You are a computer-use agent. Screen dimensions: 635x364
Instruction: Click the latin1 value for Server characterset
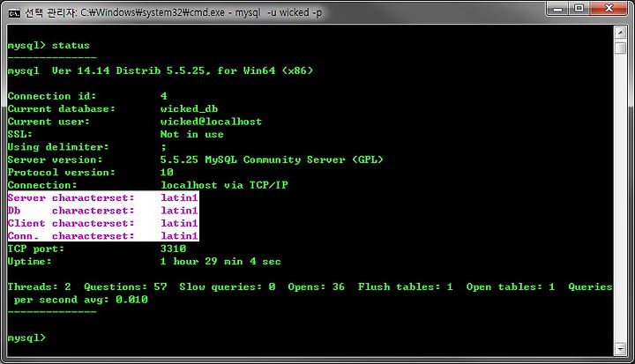(179, 197)
